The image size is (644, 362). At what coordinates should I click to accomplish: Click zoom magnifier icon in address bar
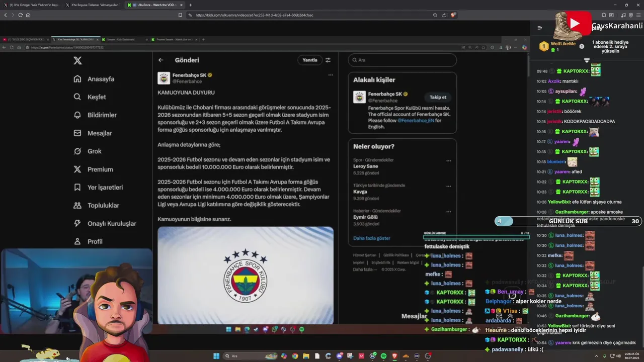[435, 15]
